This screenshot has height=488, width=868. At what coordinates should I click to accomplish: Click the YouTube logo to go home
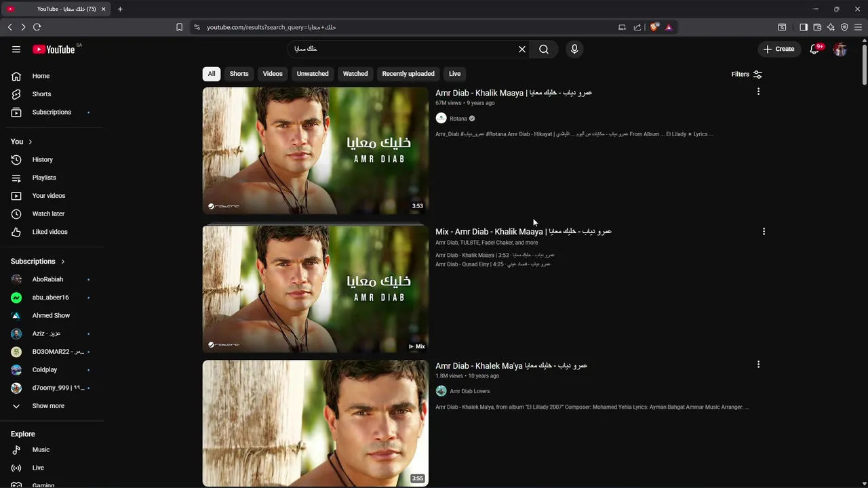54,49
